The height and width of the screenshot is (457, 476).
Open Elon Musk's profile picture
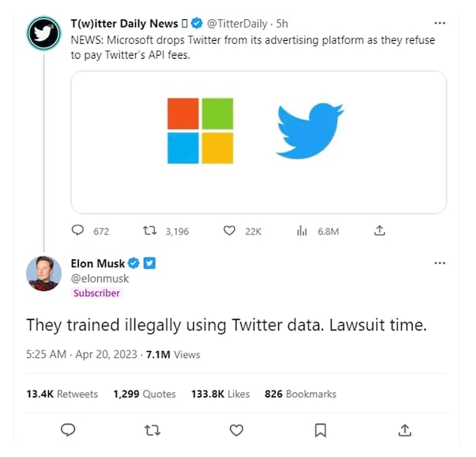(x=44, y=273)
